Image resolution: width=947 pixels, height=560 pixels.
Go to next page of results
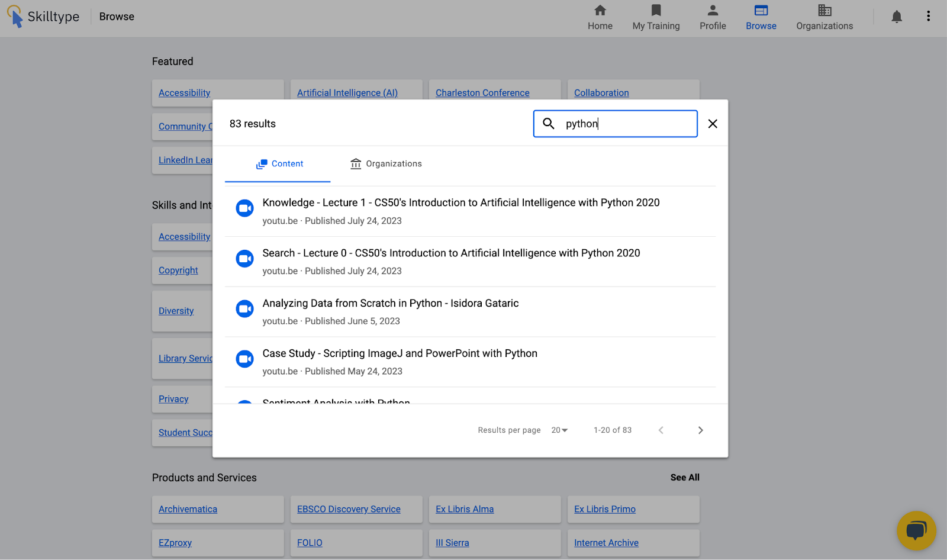click(x=700, y=430)
